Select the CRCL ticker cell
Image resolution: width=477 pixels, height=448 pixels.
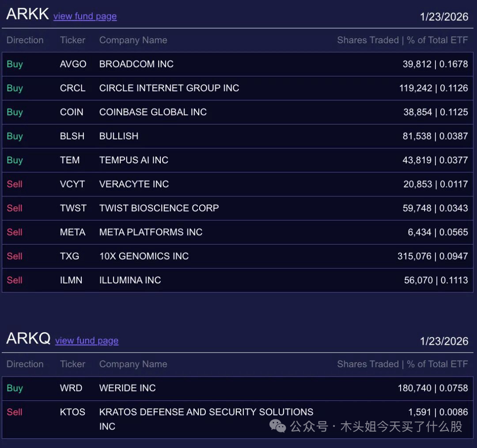(x=72, y=88)
